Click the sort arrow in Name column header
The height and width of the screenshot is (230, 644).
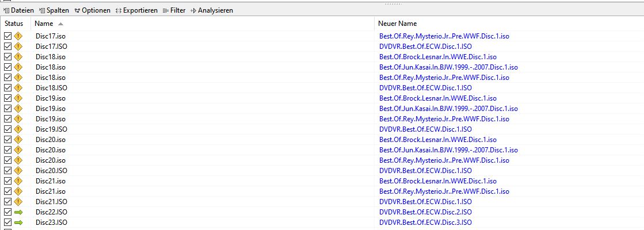pyautogui.click(x=61, y=24)
